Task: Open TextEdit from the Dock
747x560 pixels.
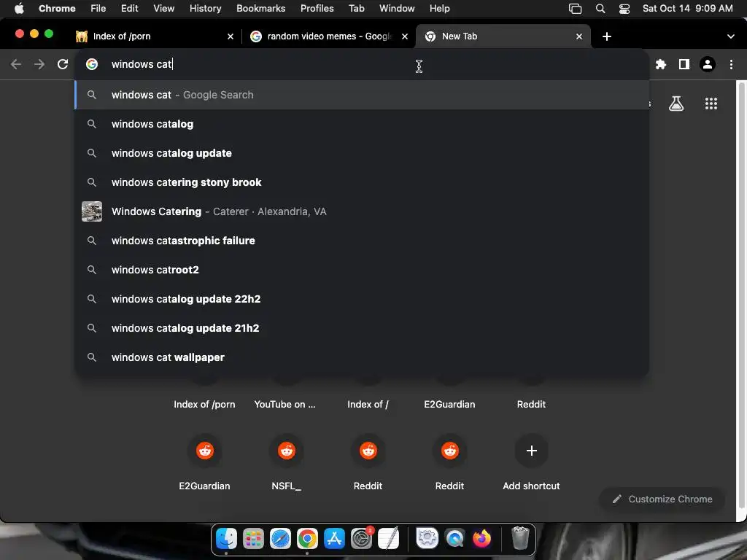Action: click(x=388, y=539)
